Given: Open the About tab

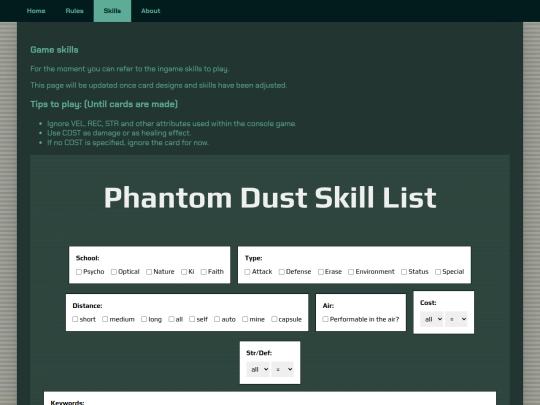Looking at the screenshot, I should pyautogui.click(x=150, y=11).
